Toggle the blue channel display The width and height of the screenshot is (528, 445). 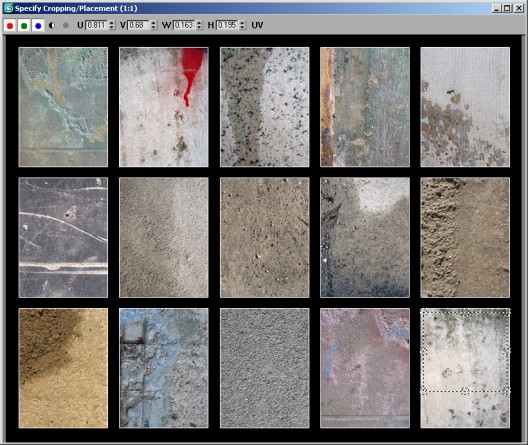[38, 26]
